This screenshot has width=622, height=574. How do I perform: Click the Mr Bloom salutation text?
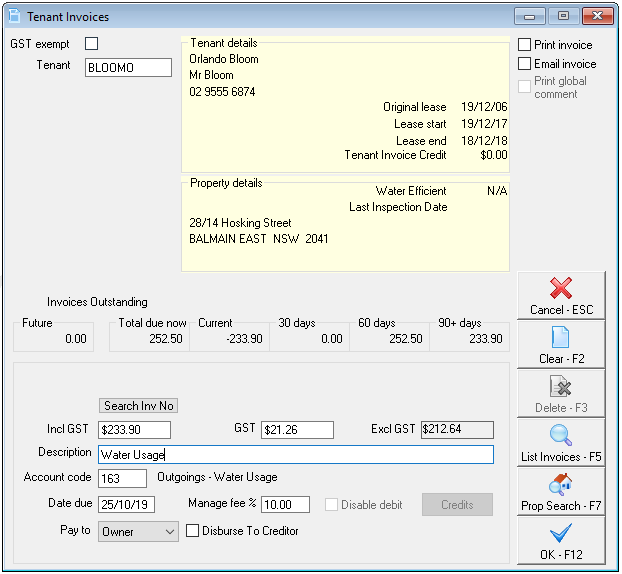click(x=211, y=75)
